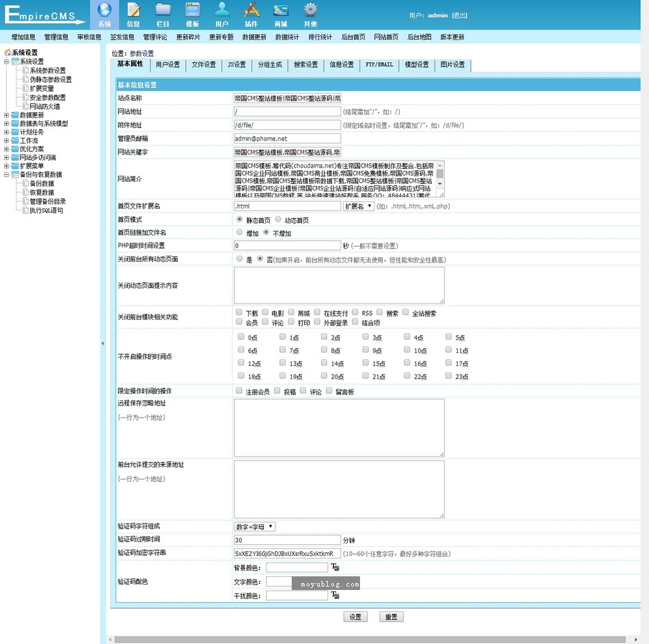Click the 设置 submit button
The width and height of the screenshot is (649, 644).
point(355,617)
